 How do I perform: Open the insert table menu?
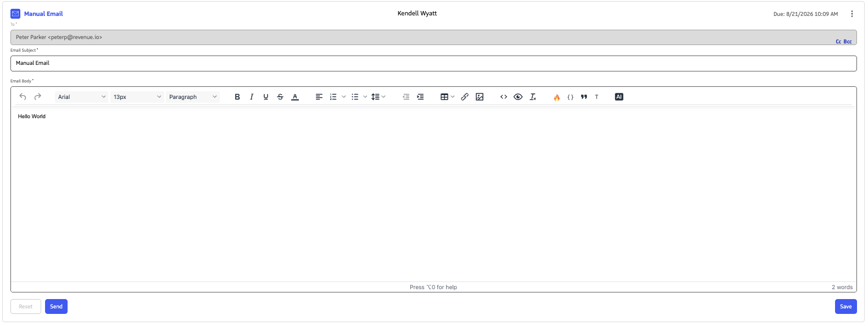(447, 97)
